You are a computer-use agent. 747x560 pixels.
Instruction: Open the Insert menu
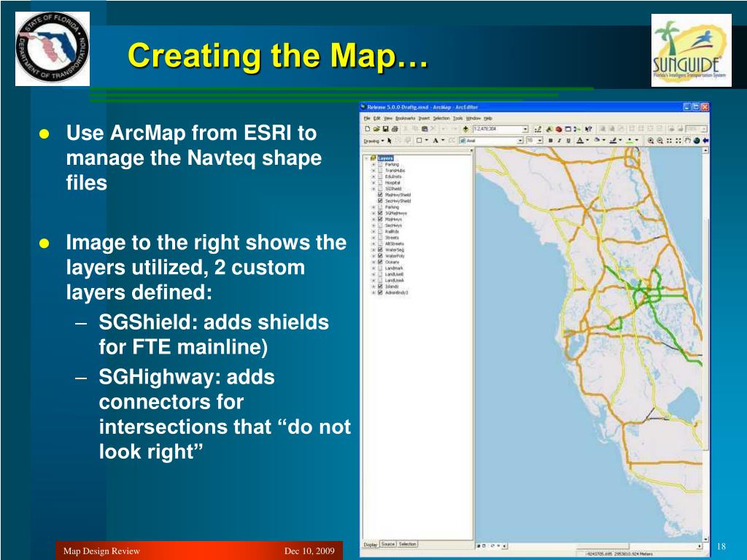point(424,118)
